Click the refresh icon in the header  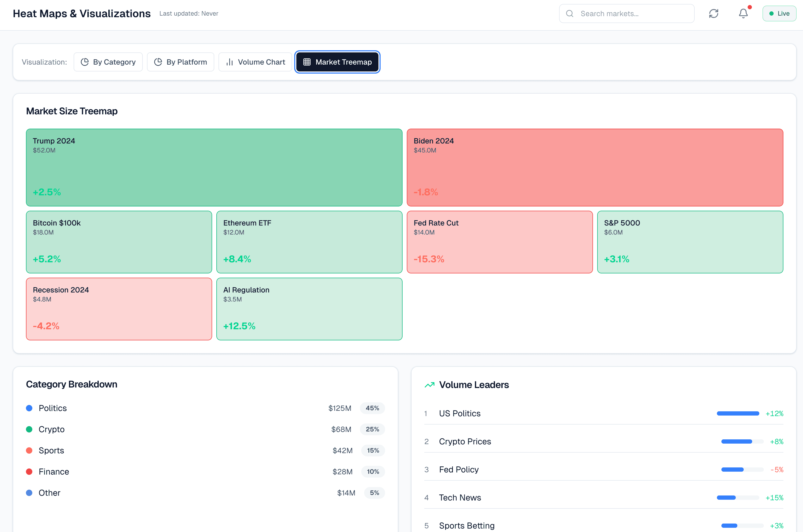coord(714,13)
